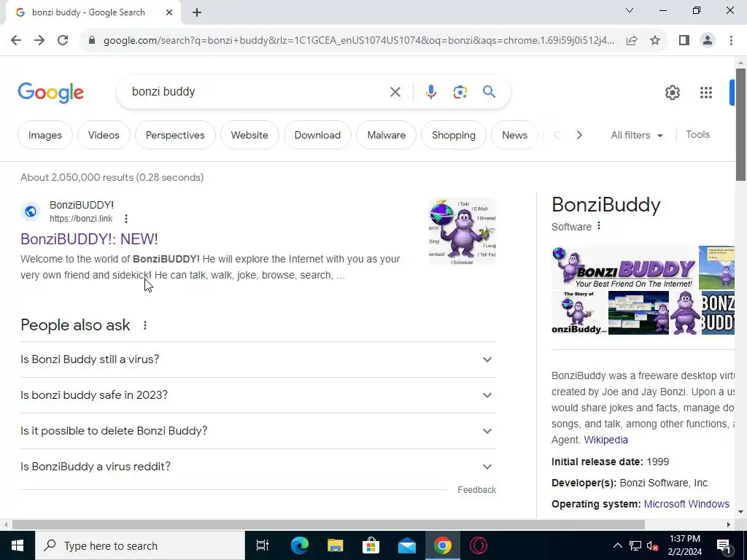Open Microsoft Store from the taskbar
The image size is (747, 560).
coord(371,545)
